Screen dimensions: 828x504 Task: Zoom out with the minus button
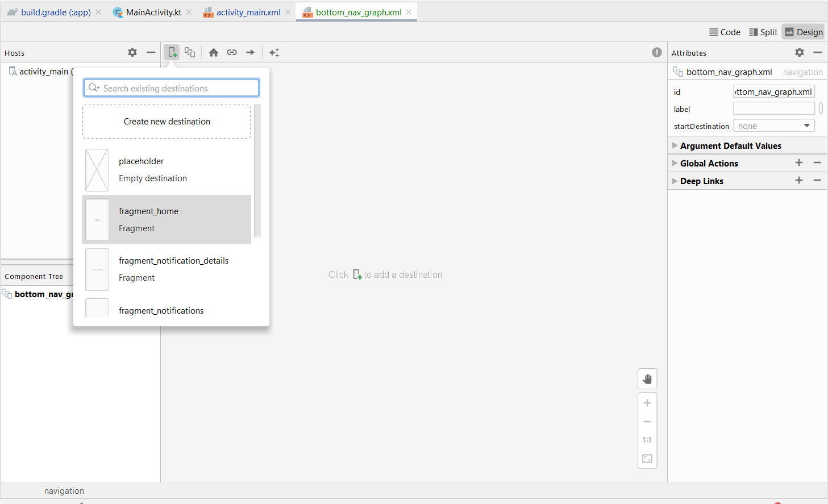[647, 422]
